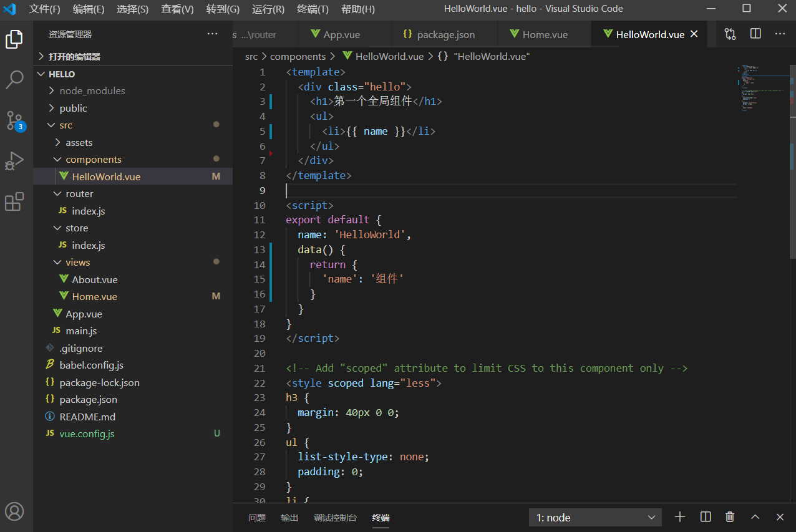Open the terminal selector '1: node' dropdown

[595, 518]
